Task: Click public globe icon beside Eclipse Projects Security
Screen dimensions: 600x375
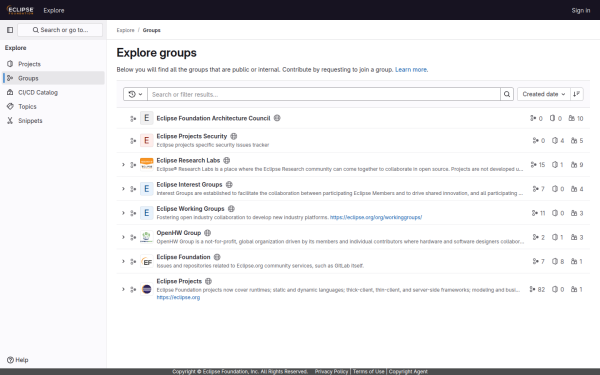Action: tap(234, 136)
